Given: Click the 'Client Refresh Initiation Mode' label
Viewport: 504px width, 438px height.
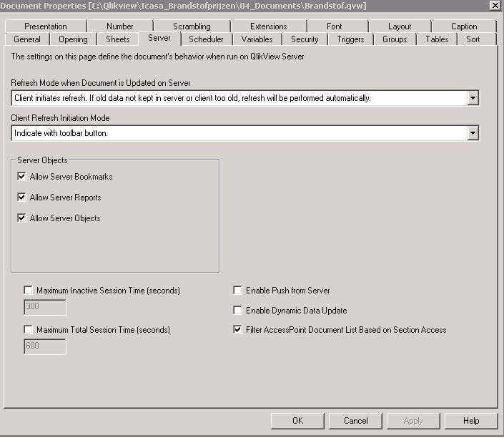Looking at the screenshot, I should pos(61,118).
